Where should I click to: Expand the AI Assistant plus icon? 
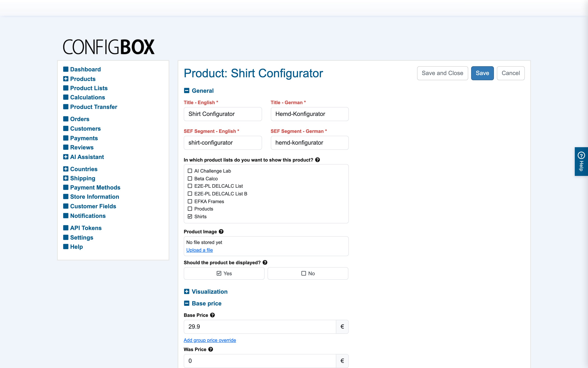point(66,157)
